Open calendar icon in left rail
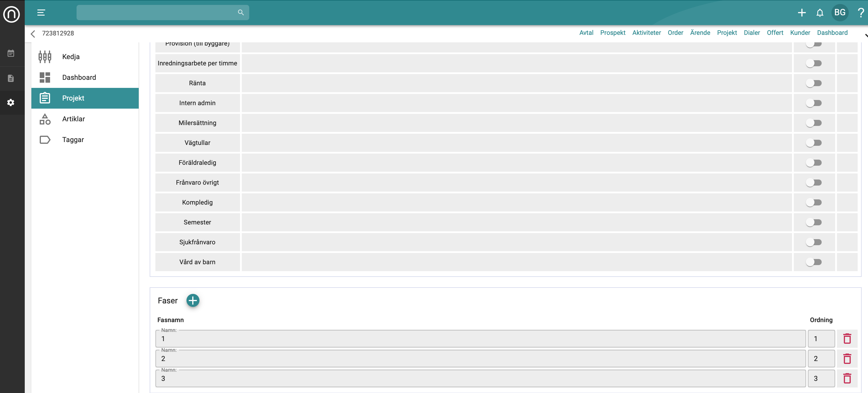This screenshot has width=868, height=393. coord(11,53)
